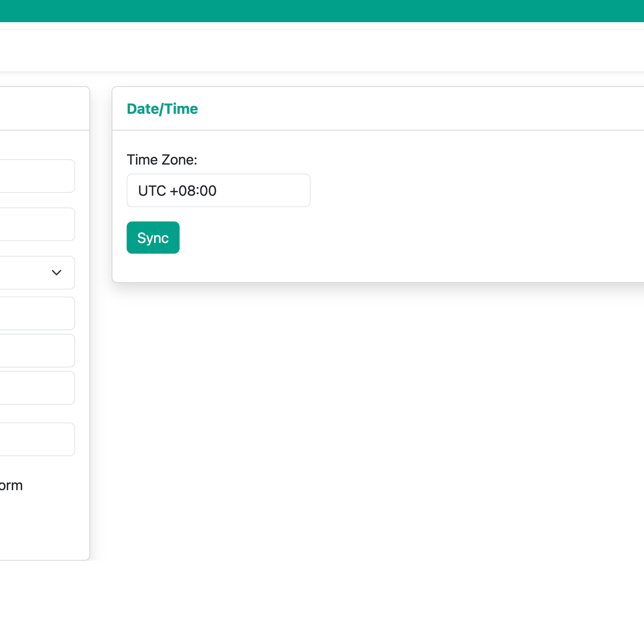Screen dimensions: 644x644
Task: Focus the Time Zone UTC +08:00 field
Action: [218, 190]
